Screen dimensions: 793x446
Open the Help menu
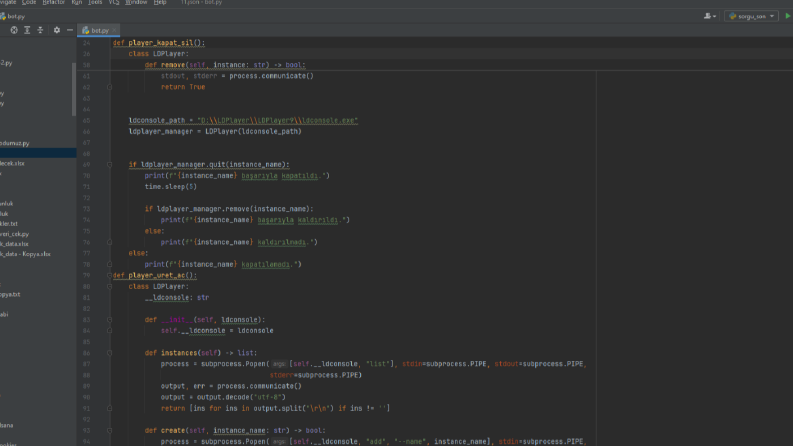(160, 3)
